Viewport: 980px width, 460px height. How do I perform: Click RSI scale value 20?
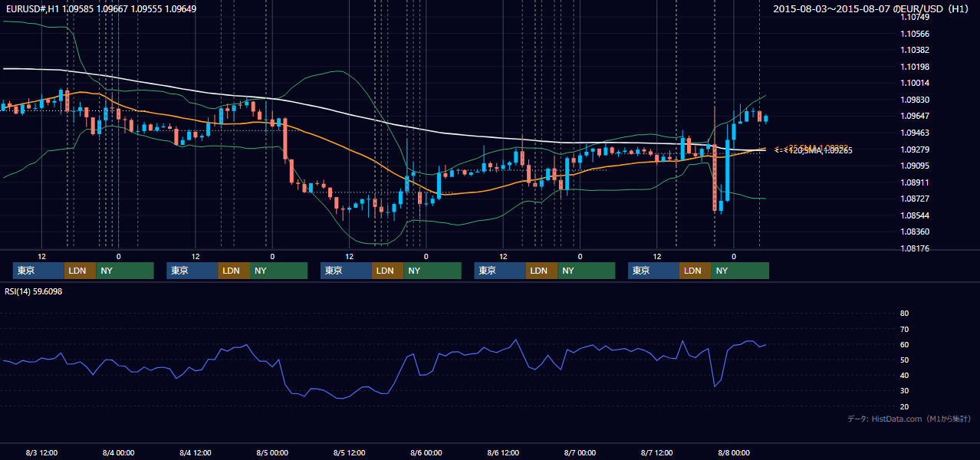pyautogui.click(x=904, y=406)
